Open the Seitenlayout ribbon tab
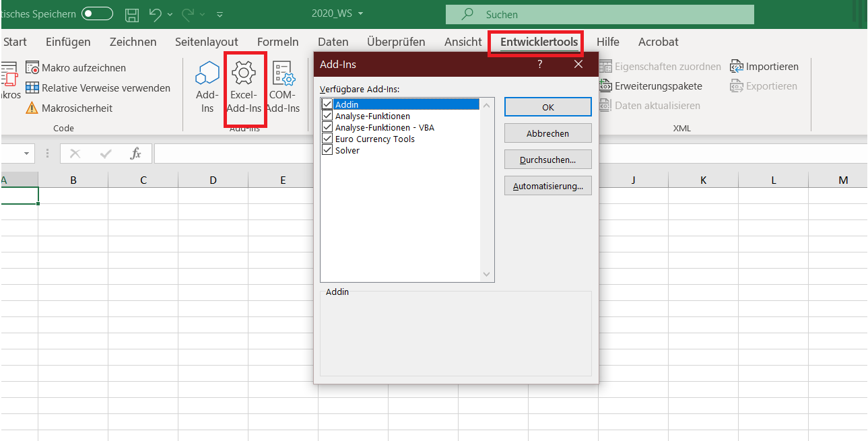Viewport: 868px width, 441px height. (x=207, y=42)
